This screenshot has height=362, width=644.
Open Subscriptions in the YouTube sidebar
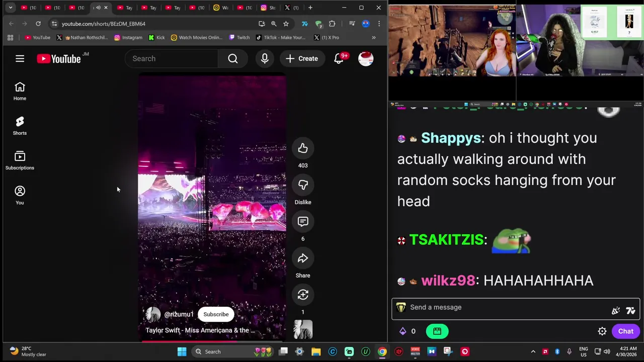(x=20, y=161)
